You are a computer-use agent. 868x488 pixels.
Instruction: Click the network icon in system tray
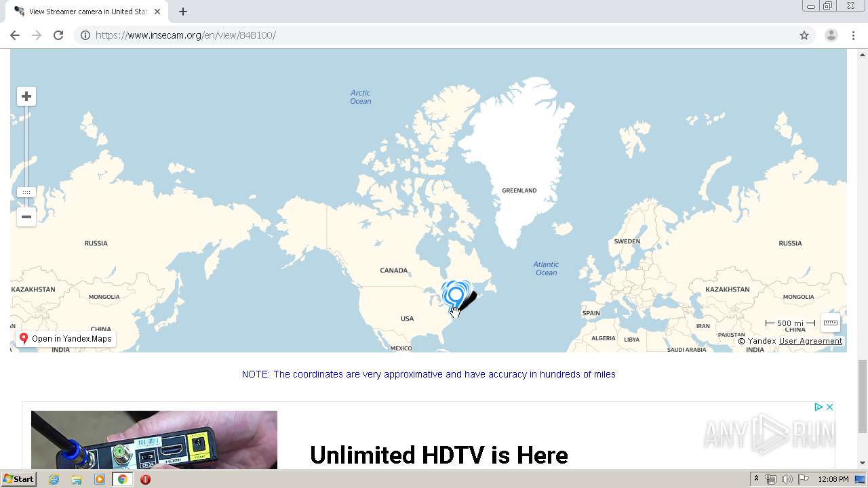pos(771,479)
